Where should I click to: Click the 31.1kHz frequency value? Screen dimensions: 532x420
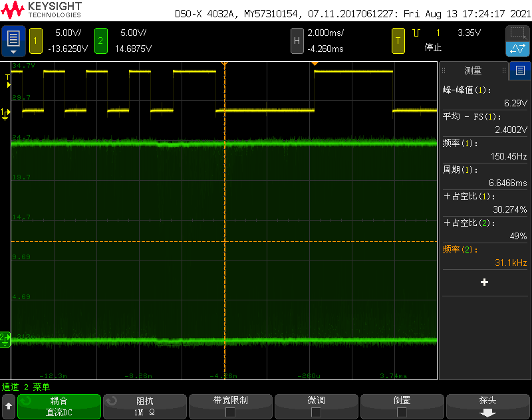pyautogui.click(x=511, y=262)
